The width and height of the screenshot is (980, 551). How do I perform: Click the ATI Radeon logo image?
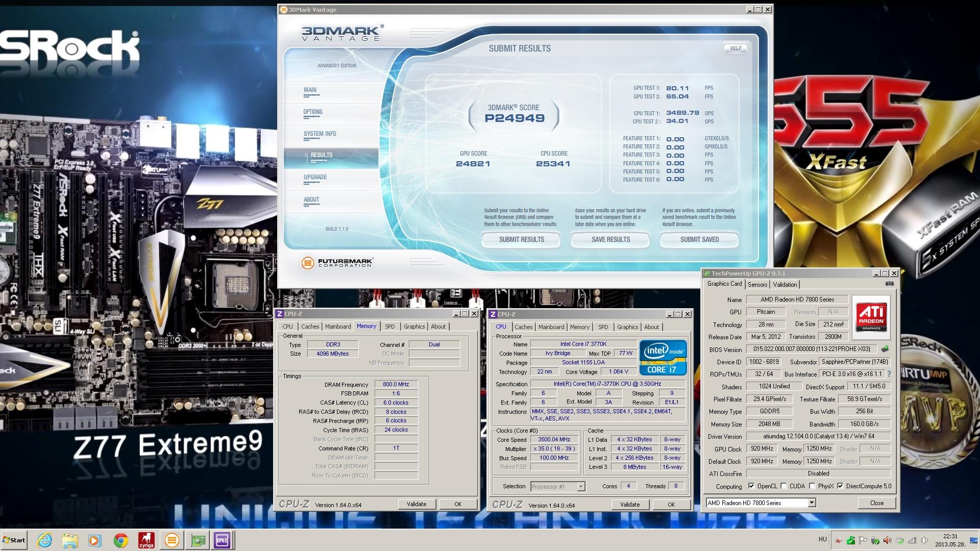tap(871, 317)
